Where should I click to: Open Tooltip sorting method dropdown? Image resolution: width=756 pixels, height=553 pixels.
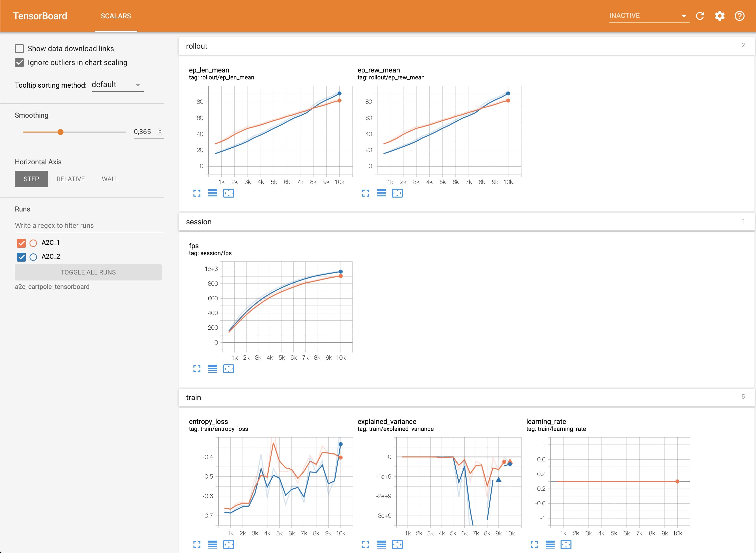[117, 85]
